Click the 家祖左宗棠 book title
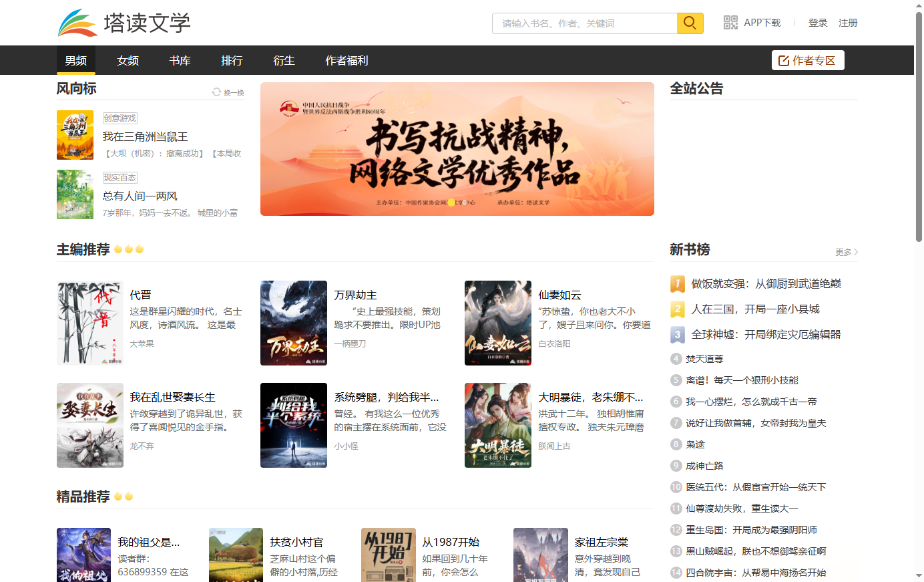 click(x=602, y=542)
